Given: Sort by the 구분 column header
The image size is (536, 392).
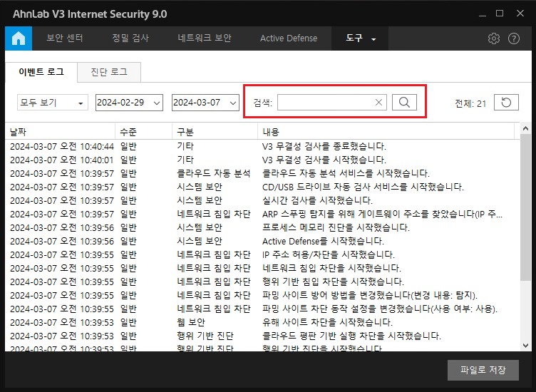Looking at the screenshot, I should [215, 132].
